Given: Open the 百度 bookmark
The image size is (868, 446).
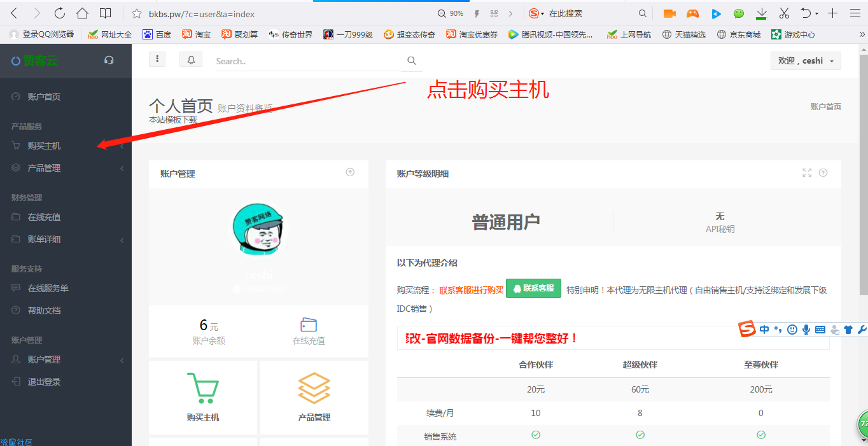Looking at the screenshot, I should [x=157, y=34].
